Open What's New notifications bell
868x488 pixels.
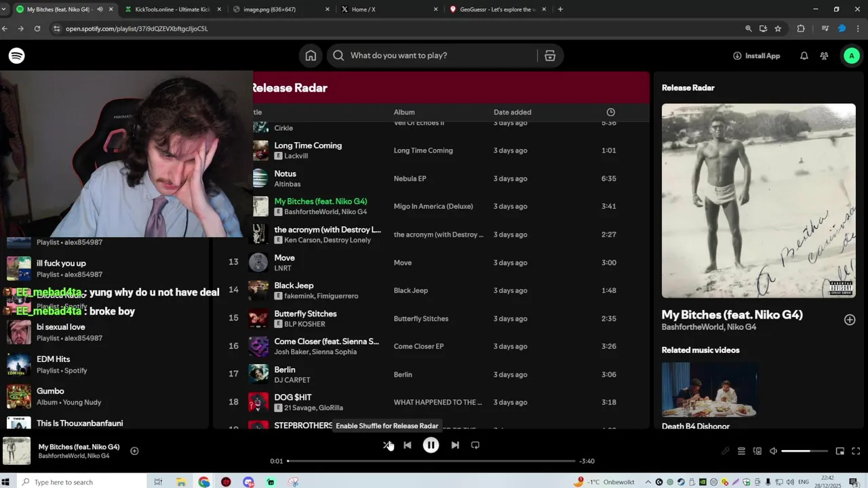804,56
